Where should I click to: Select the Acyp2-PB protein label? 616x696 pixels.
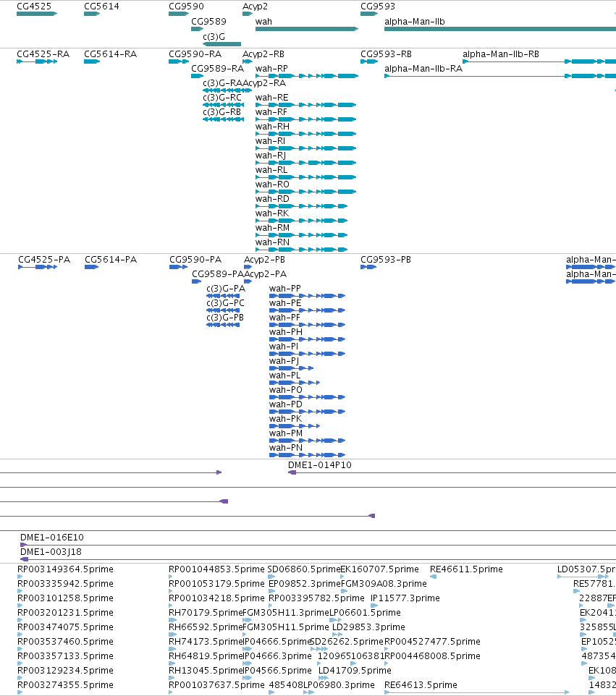pos(265,260)
